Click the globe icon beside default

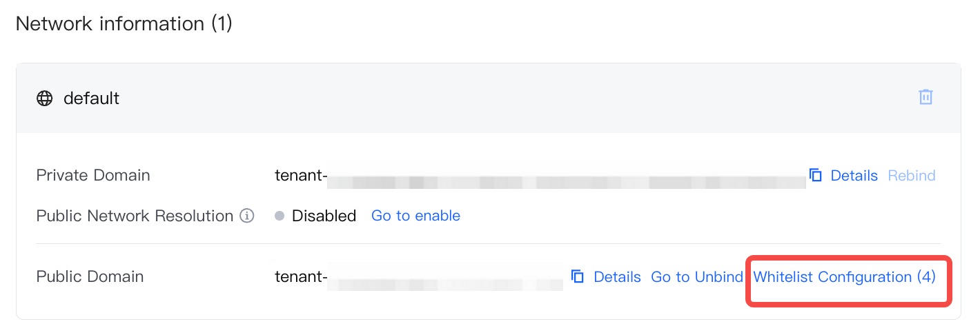coord(44,99)
